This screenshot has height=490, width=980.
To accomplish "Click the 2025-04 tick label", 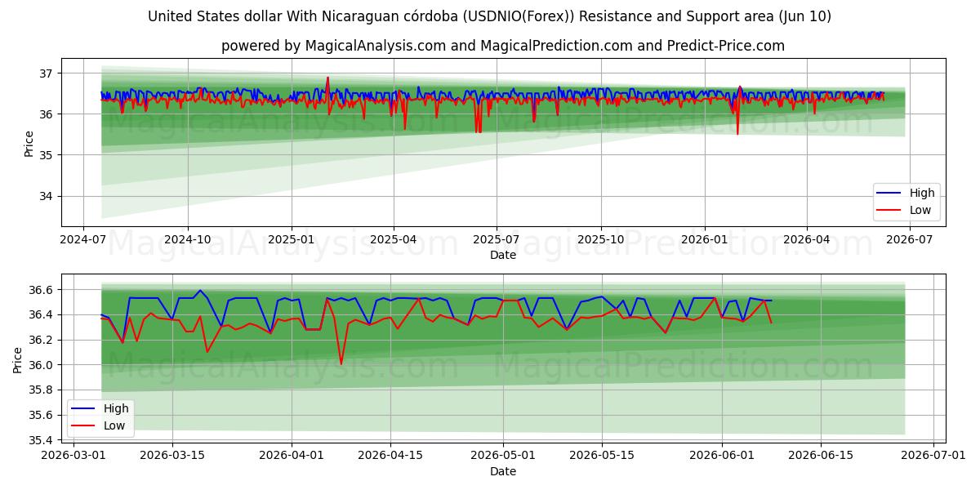I will tap(394, 239).
